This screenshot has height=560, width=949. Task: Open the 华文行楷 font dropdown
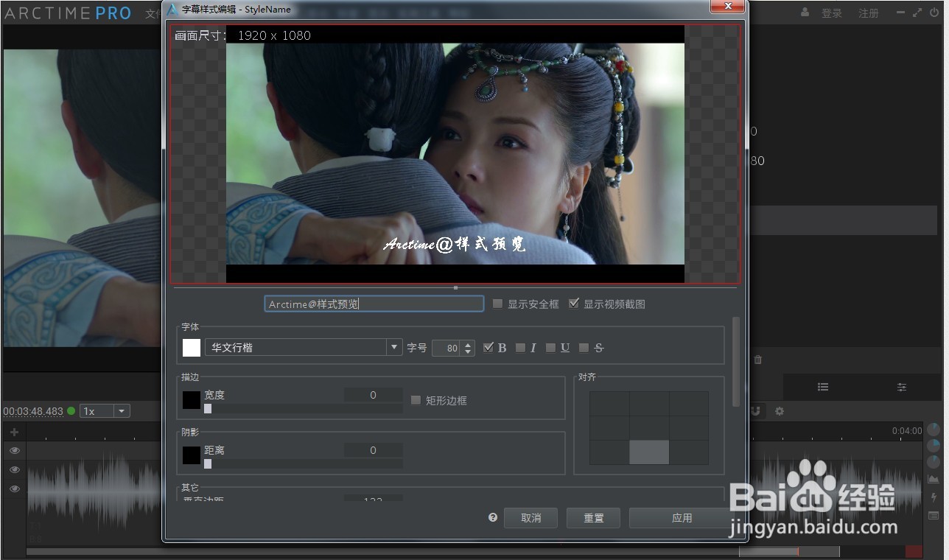[304, 348]
